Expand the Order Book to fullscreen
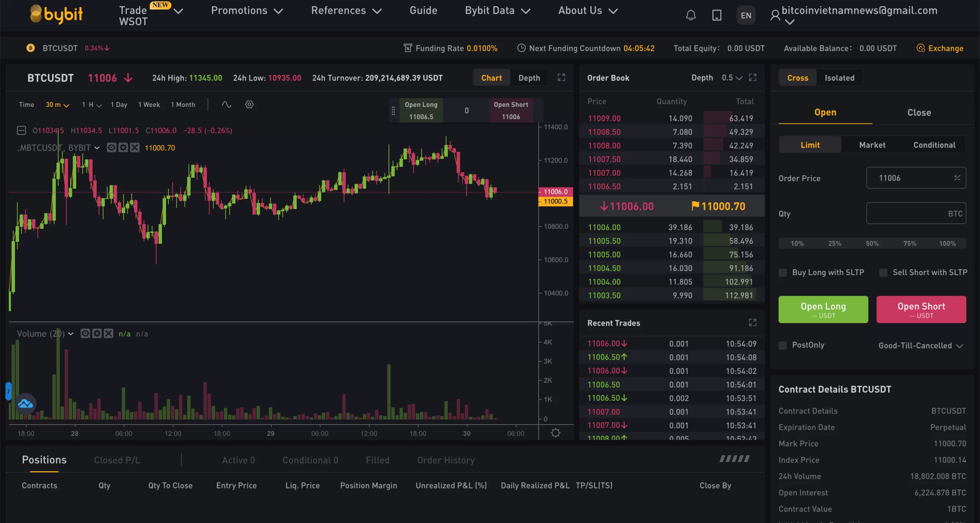This screenshot has height=523, width=980. pos(753,77)
